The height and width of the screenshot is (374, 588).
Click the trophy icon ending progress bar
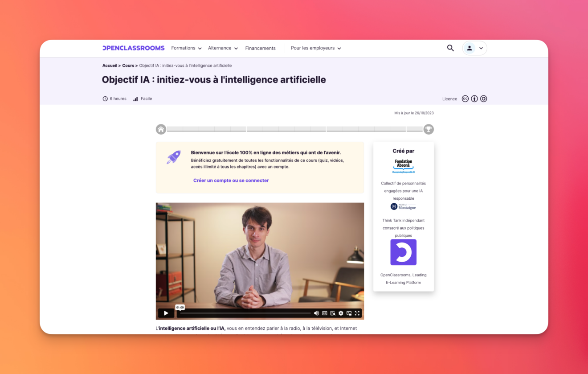pos(429,129)
